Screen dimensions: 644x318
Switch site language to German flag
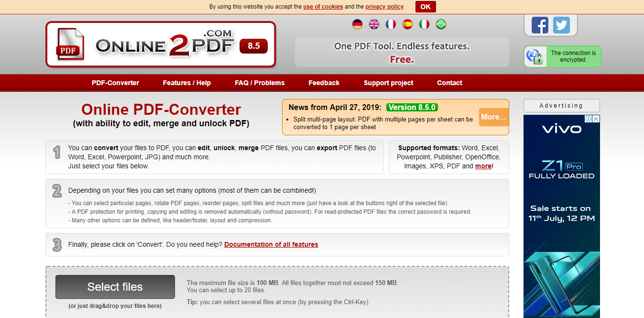pyautogui.click(x=357, y=24)
